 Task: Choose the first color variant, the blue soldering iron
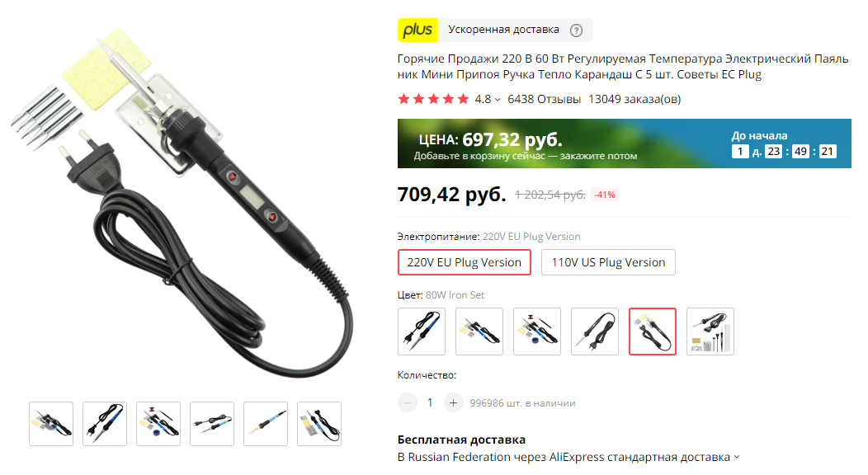(422, 332)
